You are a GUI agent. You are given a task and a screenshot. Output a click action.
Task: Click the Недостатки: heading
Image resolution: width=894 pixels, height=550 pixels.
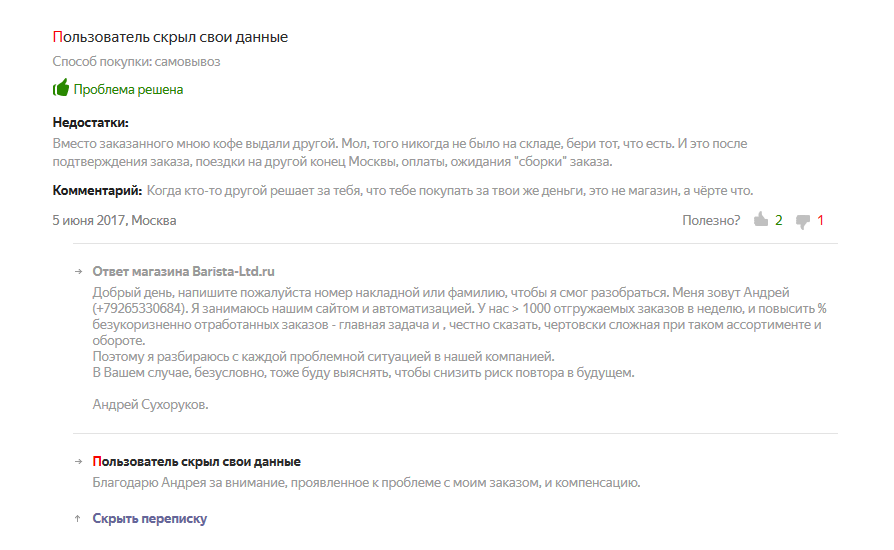coord(91,123)
